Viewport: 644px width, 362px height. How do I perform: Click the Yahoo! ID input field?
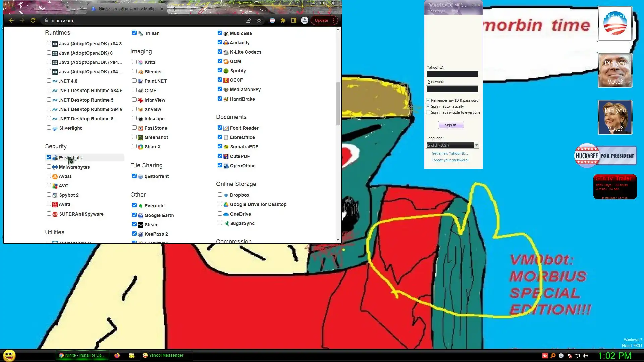click(x=452, y=74)
